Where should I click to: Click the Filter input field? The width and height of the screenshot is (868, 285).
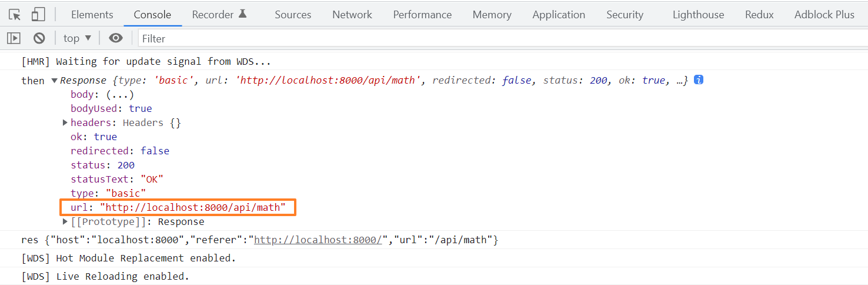500,38
